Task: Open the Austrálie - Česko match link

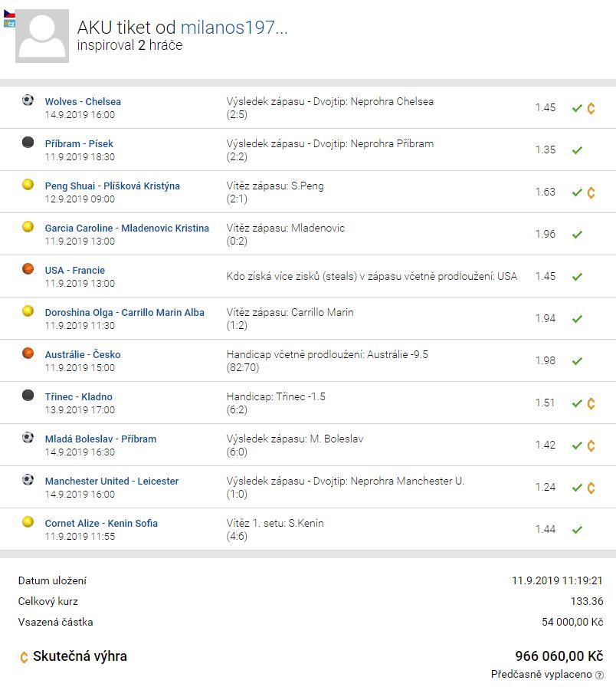Action: click(83, 354)
